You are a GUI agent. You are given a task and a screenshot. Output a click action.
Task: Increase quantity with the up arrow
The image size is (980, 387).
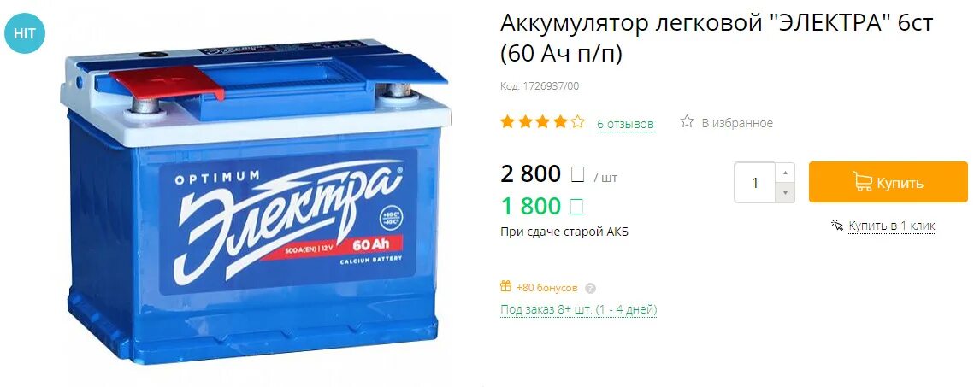pyautogui.click(x=785, y=173)
